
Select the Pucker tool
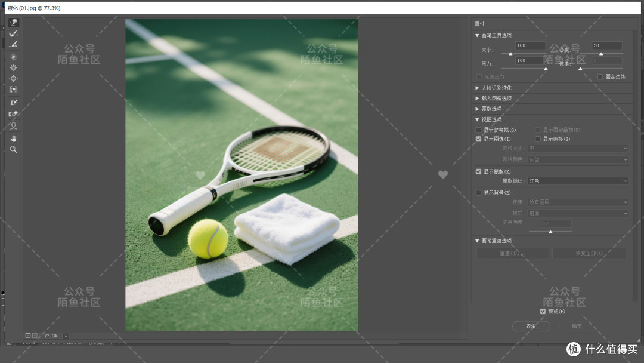click(14, 67)
